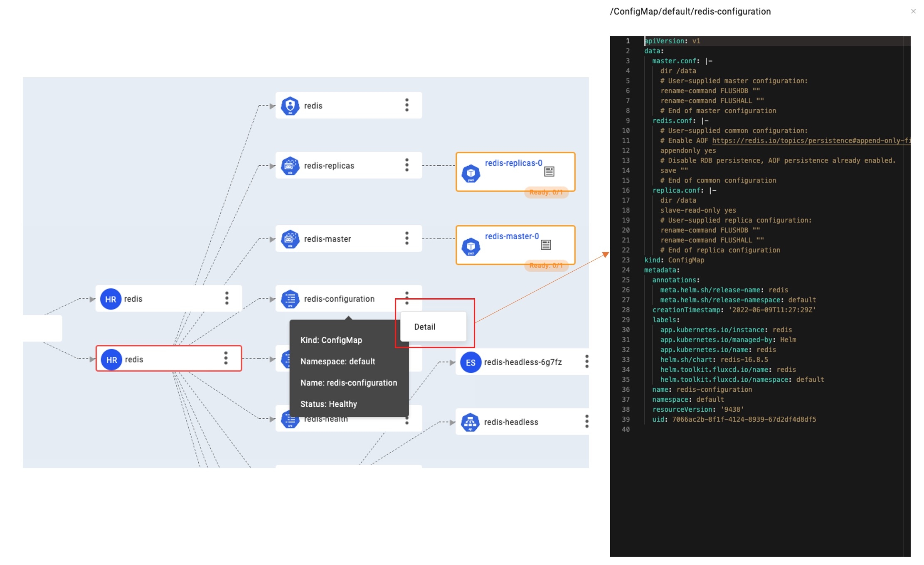Open the three-dot menu on redis-headless node

(586, 422)
